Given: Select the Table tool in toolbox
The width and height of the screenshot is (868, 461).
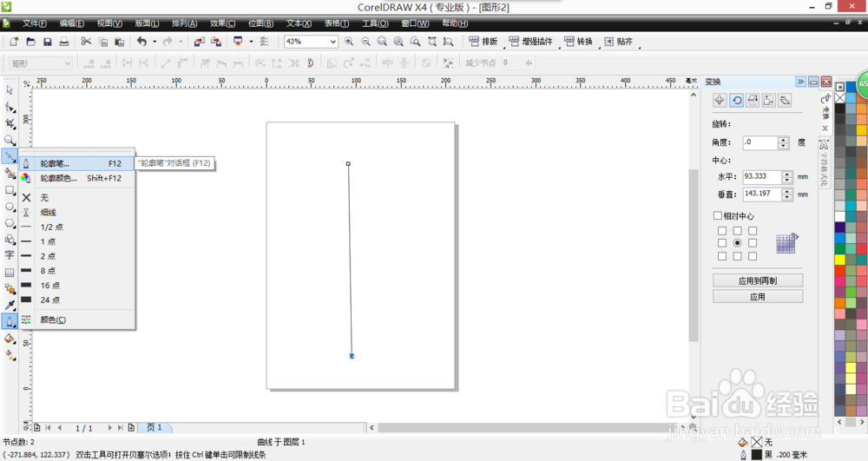Looking at the screenshot, I should click(10, 273).
